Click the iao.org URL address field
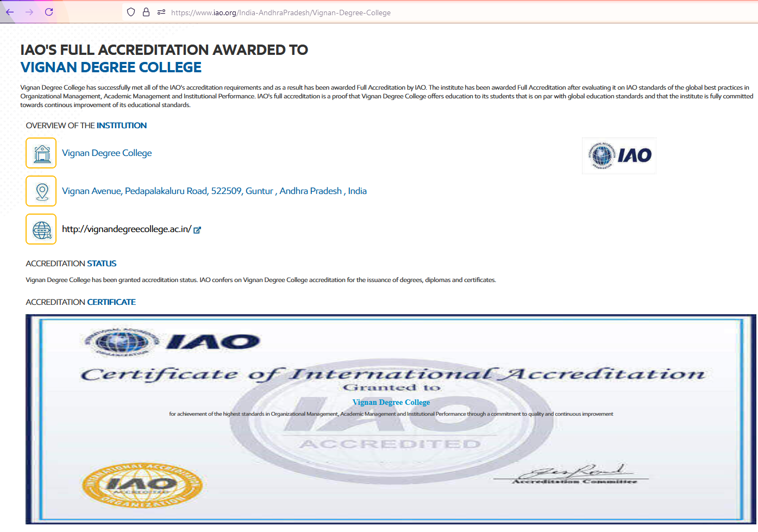The image size is (758, 532). (x=280, y=12)
